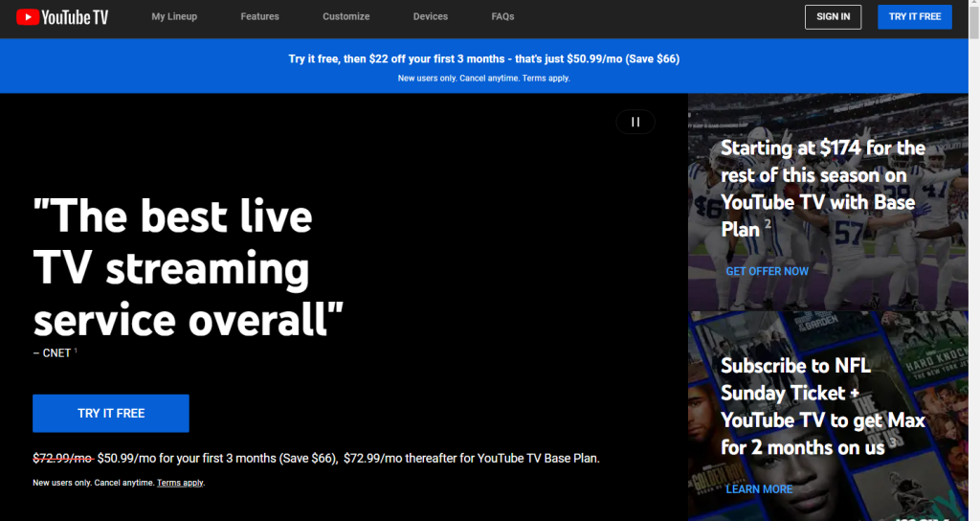Click "The best live TV streaming service overall" headline
980x521 pixels.
(x=189, y=268)
